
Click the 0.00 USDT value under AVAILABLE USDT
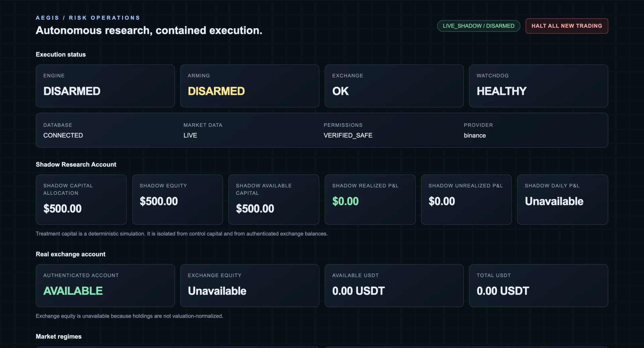(359, 291)
